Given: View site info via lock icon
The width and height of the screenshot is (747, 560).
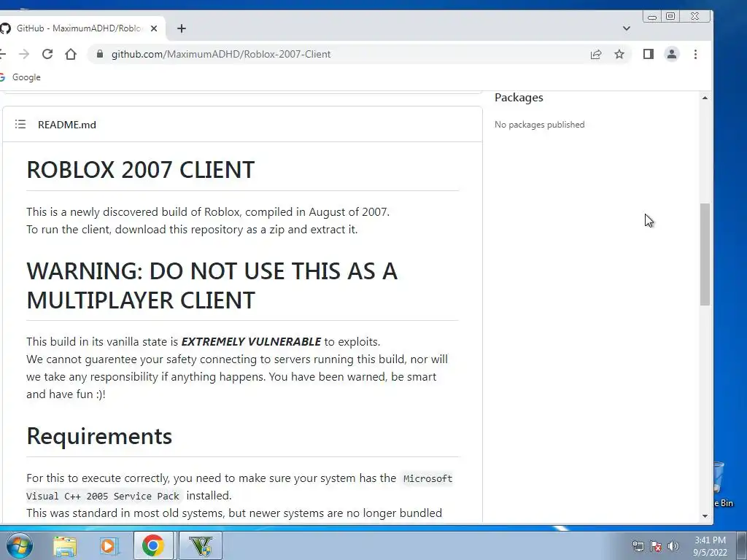Looking at the screenshot, I should tap(99, 54).
